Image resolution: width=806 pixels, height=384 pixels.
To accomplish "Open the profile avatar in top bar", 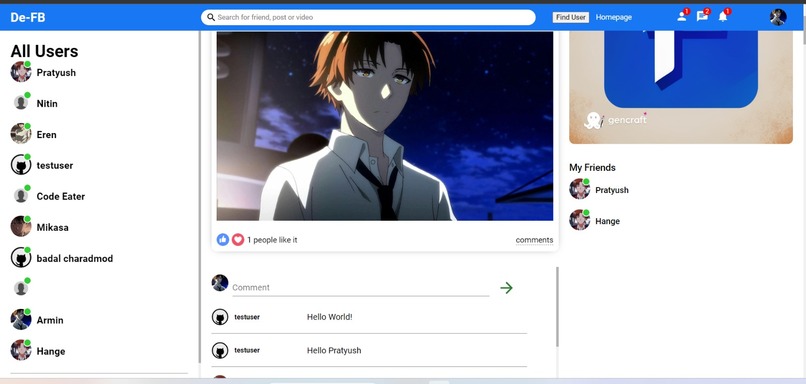I will pyautogui.click(x=778, y=17).
